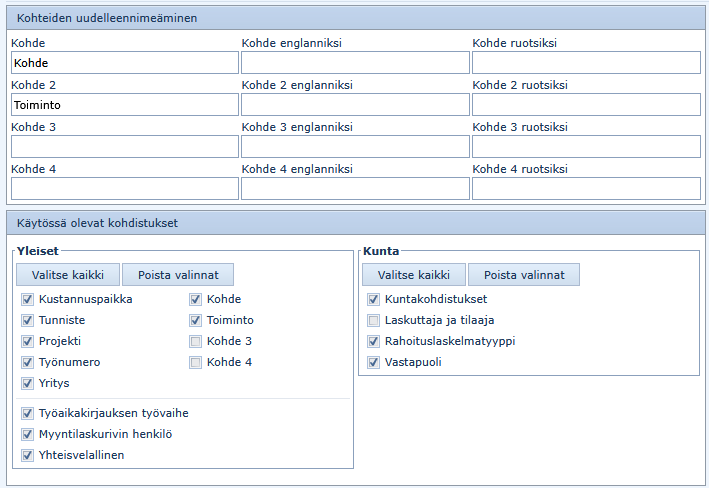Toggle the Yhteisvelallinen checkbox
This screenshot has height=488, width=709.
[28, 455]
